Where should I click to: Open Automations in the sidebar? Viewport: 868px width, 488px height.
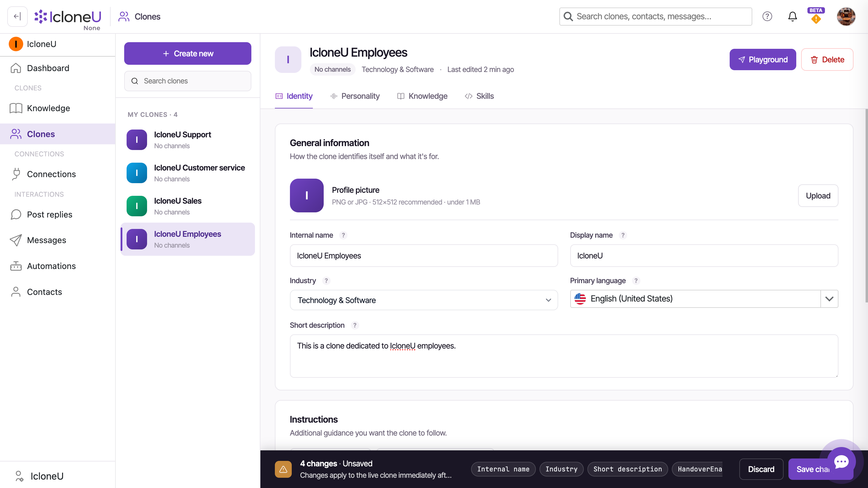58,266
